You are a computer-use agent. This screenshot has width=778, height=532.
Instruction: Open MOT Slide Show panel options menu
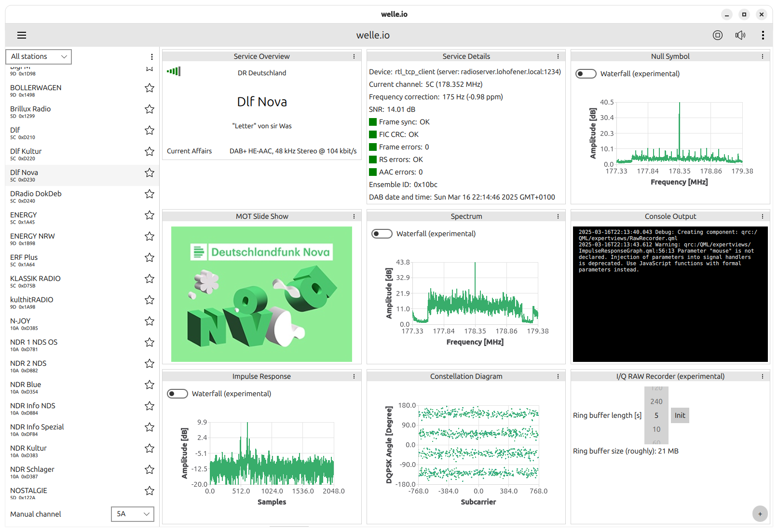click(354, 216)
